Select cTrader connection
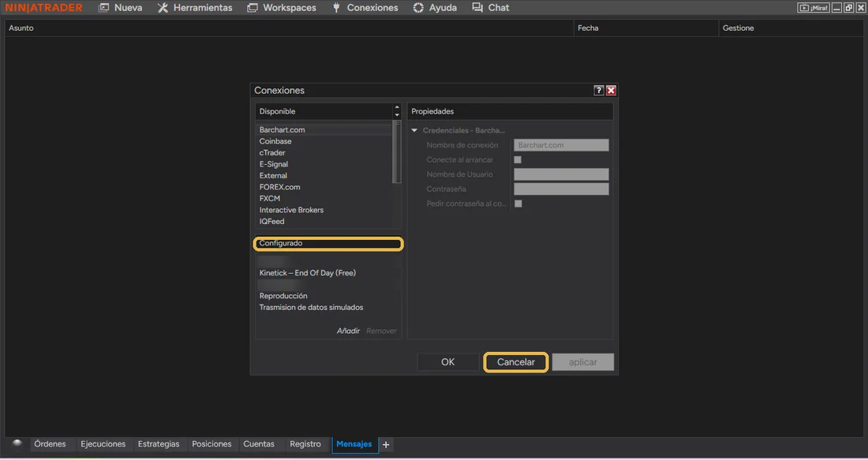 point(324,153)
